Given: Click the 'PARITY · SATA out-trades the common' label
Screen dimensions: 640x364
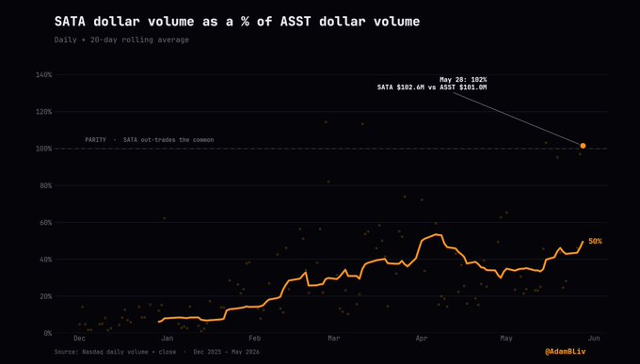Looking at the screenshot, I should pos(150,140).
